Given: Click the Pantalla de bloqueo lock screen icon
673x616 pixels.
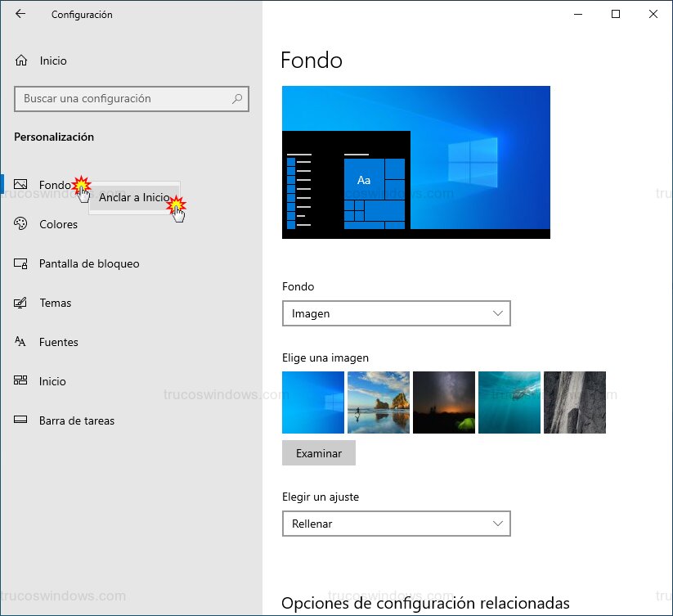Looking at the screenshot, I should [20, 263].
